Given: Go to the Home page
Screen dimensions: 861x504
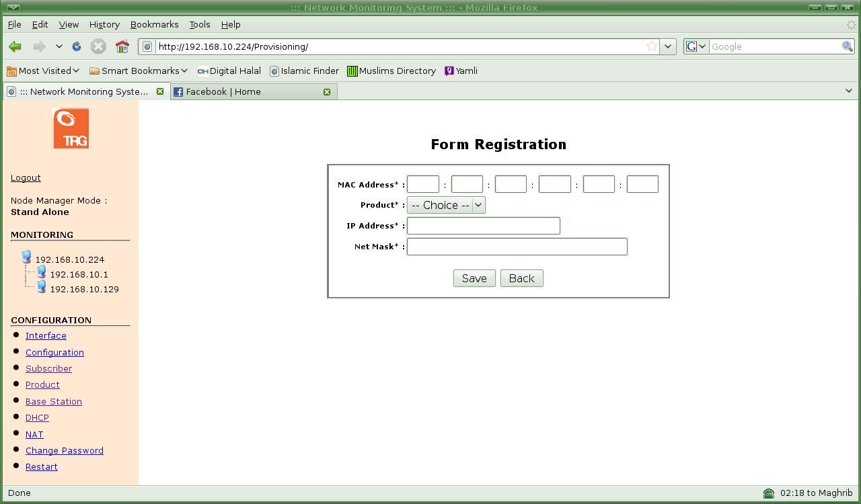Looking at the screenshot, I should click(x=122, y=46).
